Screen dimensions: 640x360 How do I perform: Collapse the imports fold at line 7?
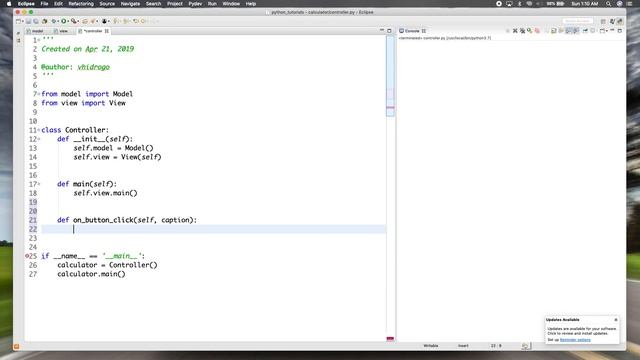(x=39, y=94)
